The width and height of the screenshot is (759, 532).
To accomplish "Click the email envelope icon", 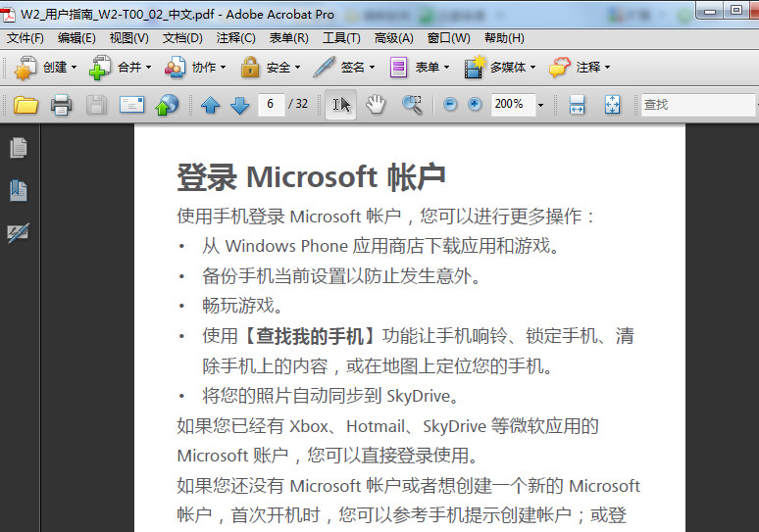I will tap(131, 105).
